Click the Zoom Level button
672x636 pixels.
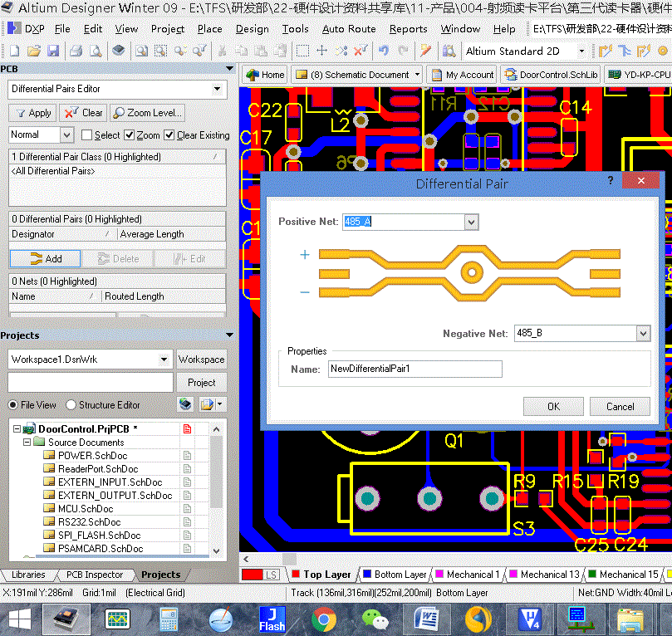click(x=148, y=113)
